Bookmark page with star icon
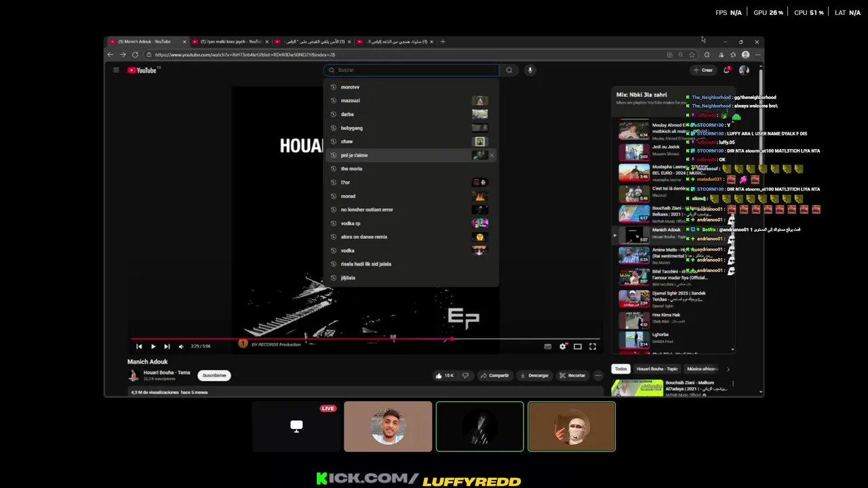The height and width of the screenshot is (488, 868). click(x=692, y=55)
